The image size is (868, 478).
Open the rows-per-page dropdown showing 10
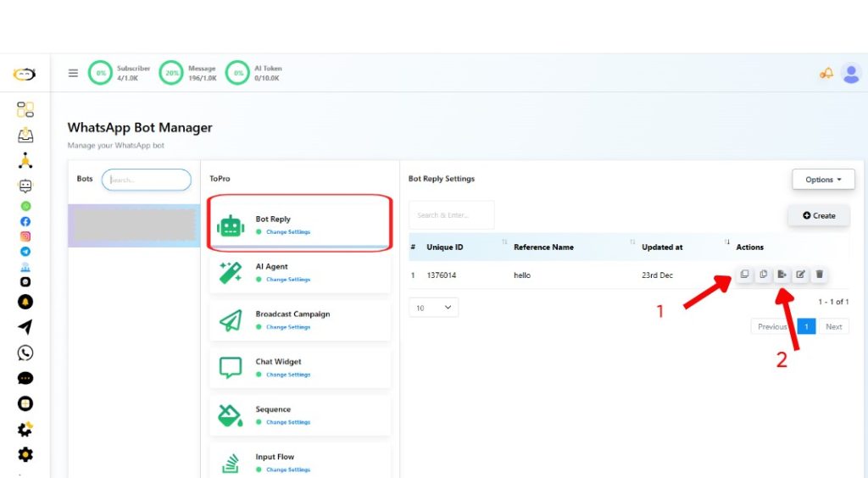point(433,308)
